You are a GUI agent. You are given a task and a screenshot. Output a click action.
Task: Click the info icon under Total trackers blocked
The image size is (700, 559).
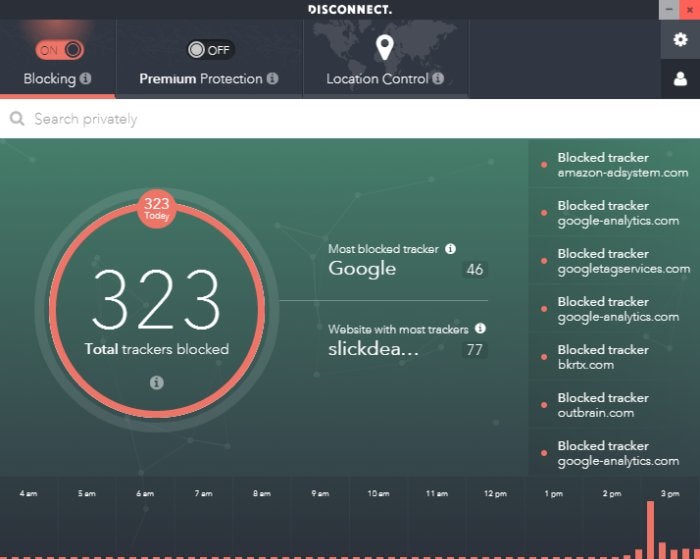pos(156,382)
